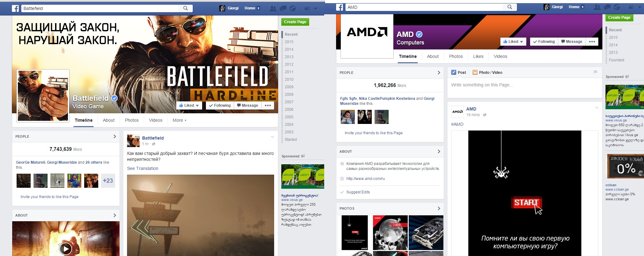Click the three-dots button on Battlefield cover
Viewport: 644px width, 256px height.
(268, 105)
